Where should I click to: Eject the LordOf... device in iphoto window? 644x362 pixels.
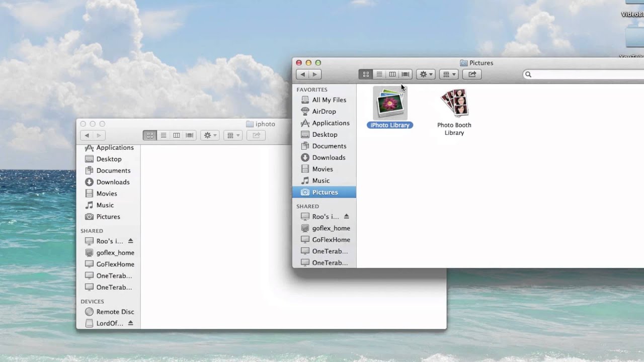[x=131, y=323]
